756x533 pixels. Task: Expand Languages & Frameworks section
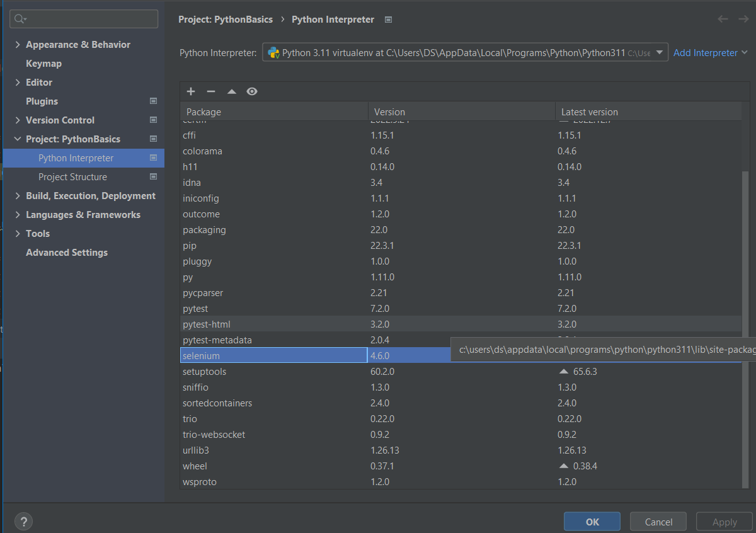[17, 215]
